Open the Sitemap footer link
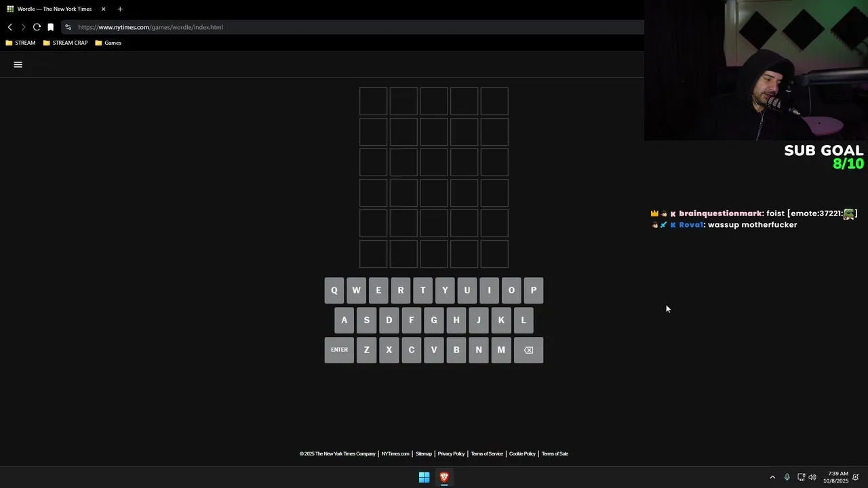 point(423,453)
